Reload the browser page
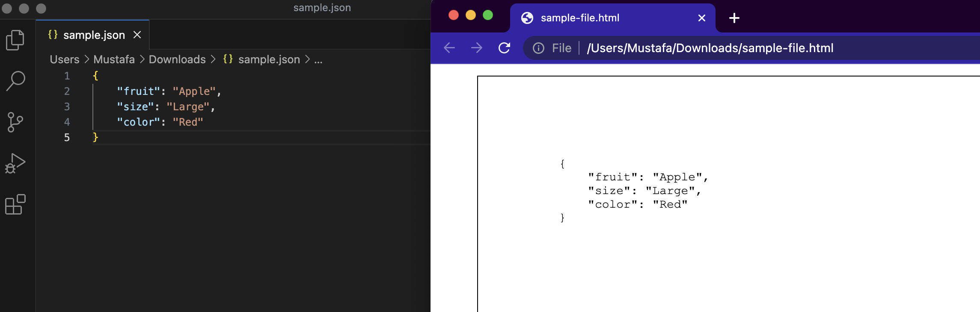Viewport: 980px width, 312px height. pos(505,48)
